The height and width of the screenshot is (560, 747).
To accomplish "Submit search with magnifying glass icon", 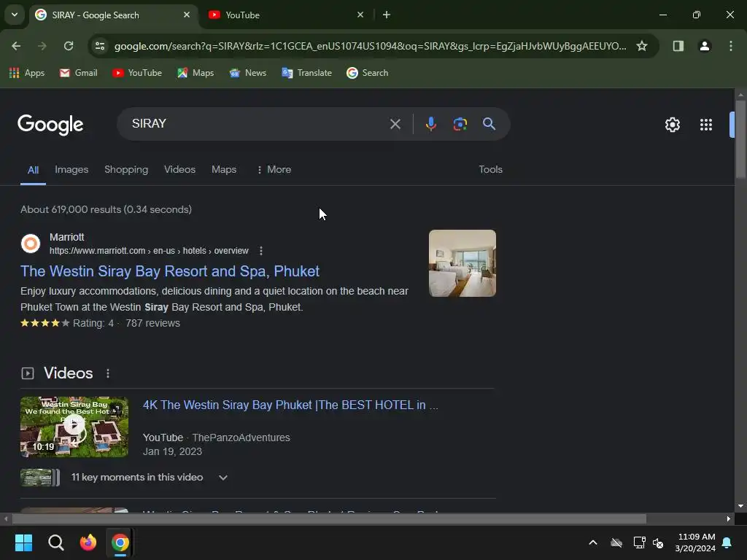I will (x=489, y=124).
